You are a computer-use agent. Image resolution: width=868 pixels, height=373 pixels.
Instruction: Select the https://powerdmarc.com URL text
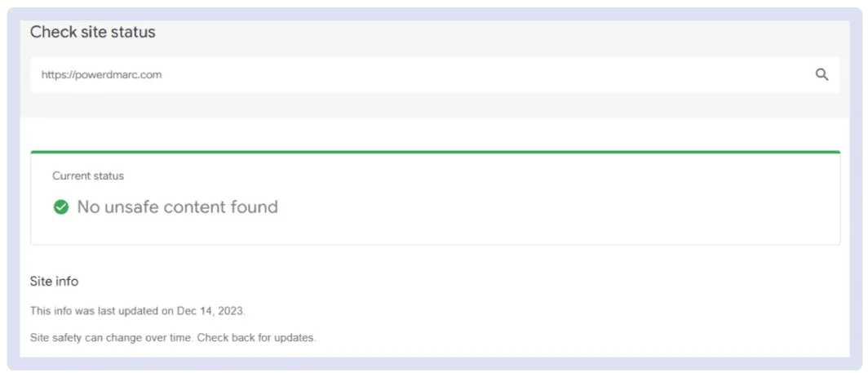101,75
